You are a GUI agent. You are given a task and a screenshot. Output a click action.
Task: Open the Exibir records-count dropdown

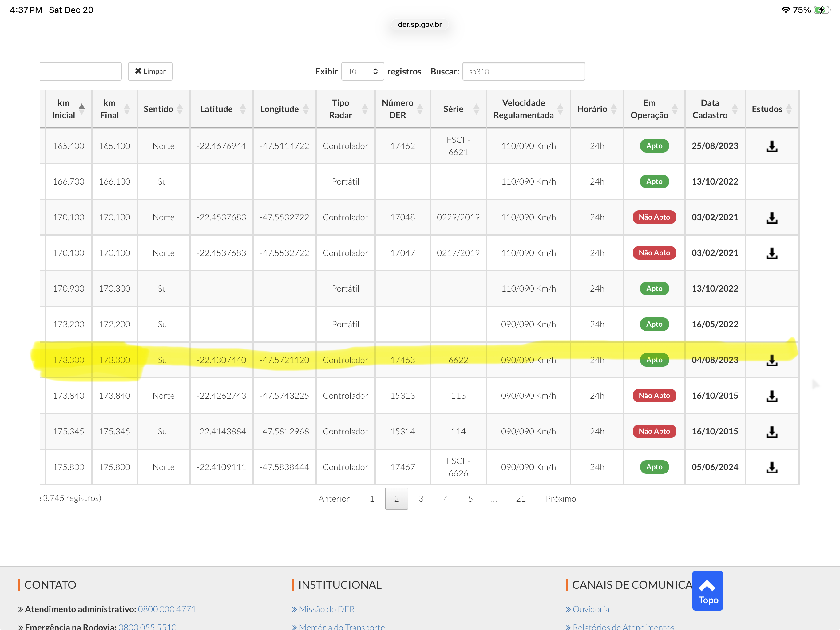[362, 71]
